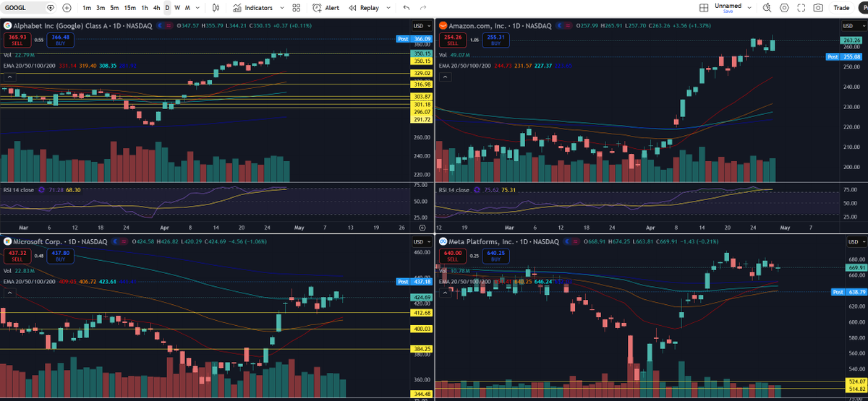The height and width of the screenshot is (401, 868).
Task: Open the quick search magnifier icon
Action: [x=767, y=7]
